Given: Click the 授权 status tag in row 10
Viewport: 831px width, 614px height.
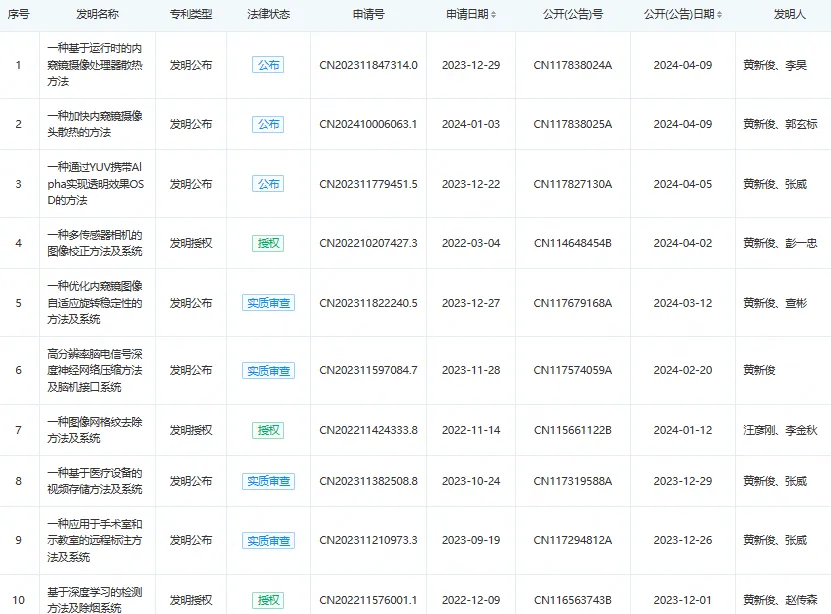Looking at the screenshot, I should [x=268, y=600].
